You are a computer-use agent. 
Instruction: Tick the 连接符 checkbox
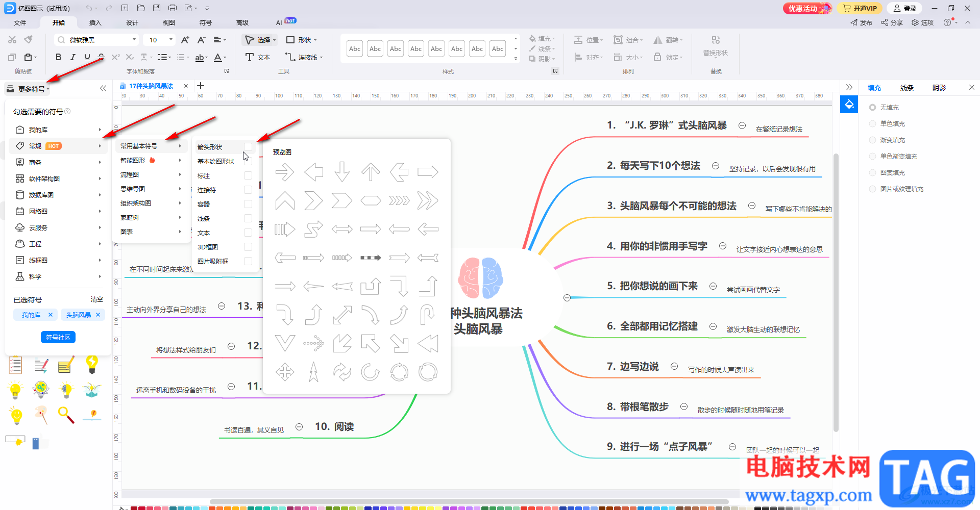point(248,190)
